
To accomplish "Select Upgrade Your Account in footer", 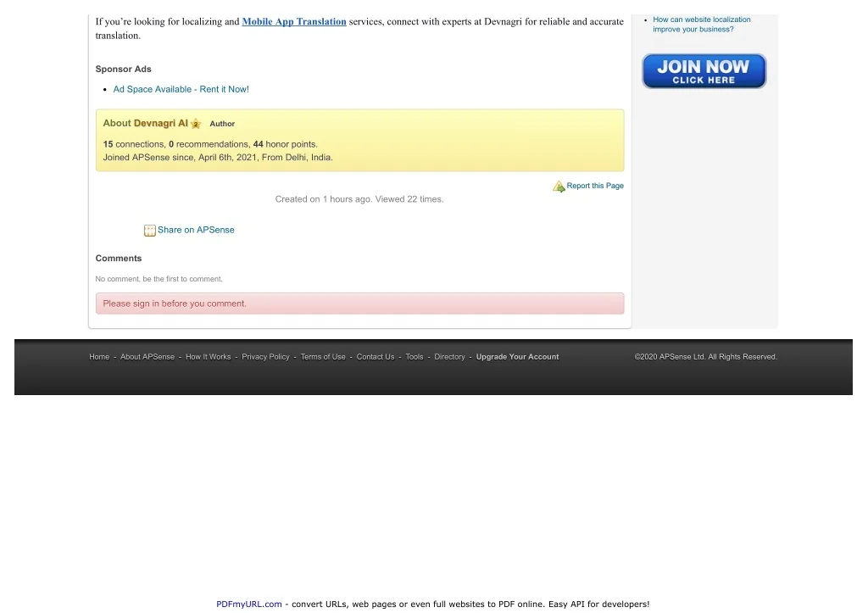I will [517, 357].
